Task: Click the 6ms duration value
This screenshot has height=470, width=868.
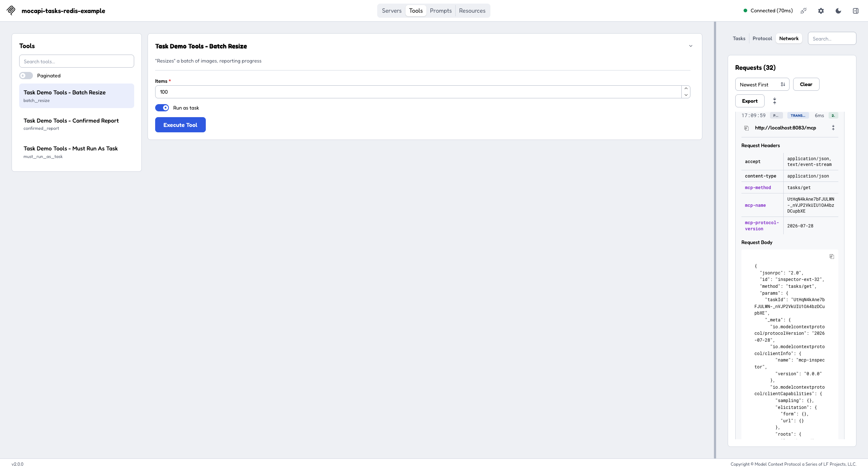Action: click(819, 116)
